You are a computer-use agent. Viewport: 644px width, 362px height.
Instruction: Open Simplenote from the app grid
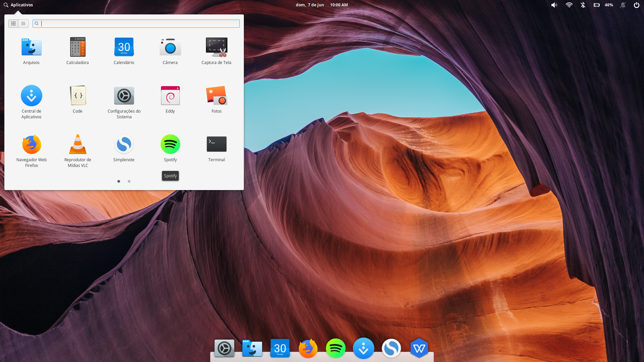pos(124,144)
